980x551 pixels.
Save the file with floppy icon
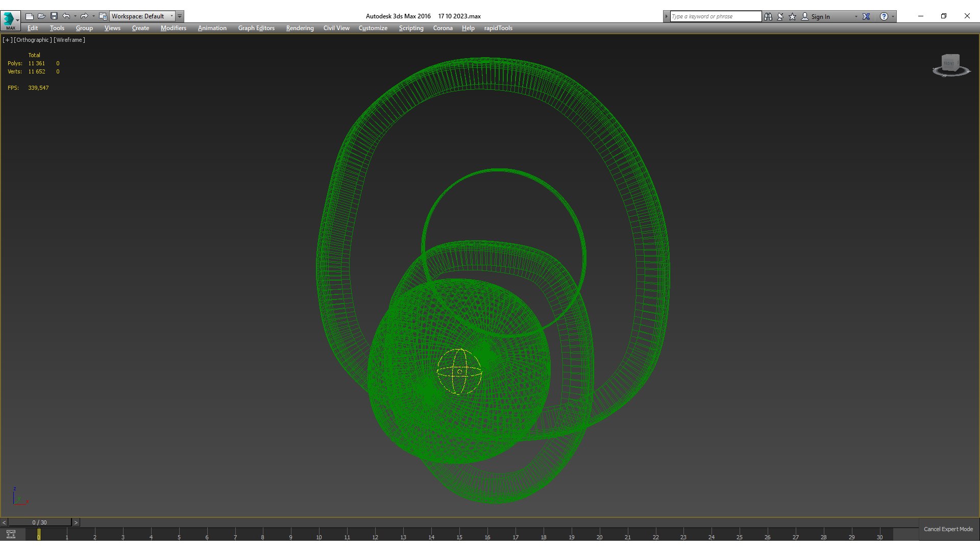coord(54,16)
